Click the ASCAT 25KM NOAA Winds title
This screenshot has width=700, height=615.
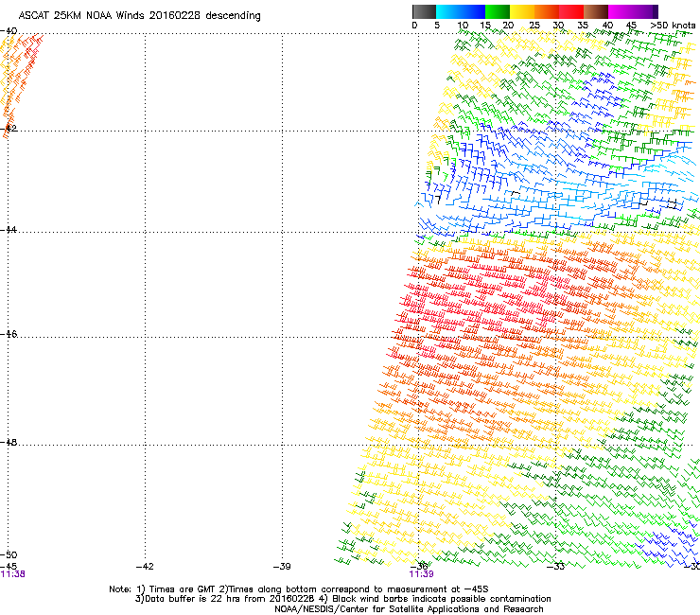tap(139, 16)
